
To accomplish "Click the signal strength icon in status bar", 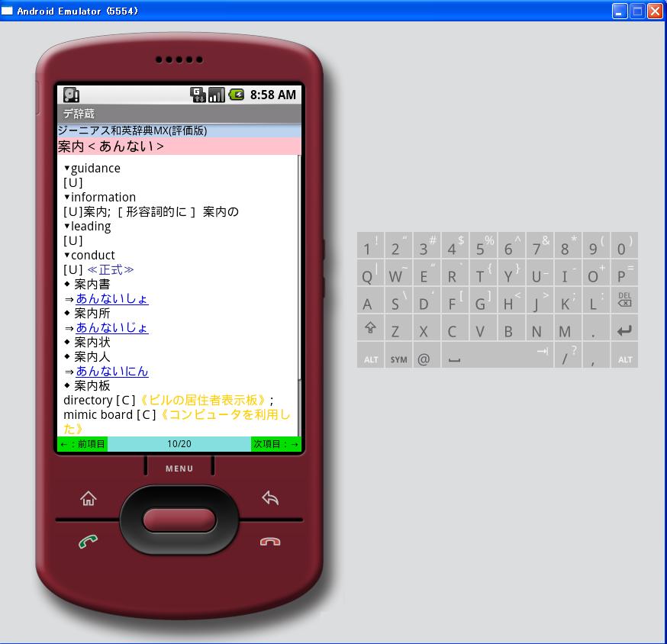I will tap(217, 95).
